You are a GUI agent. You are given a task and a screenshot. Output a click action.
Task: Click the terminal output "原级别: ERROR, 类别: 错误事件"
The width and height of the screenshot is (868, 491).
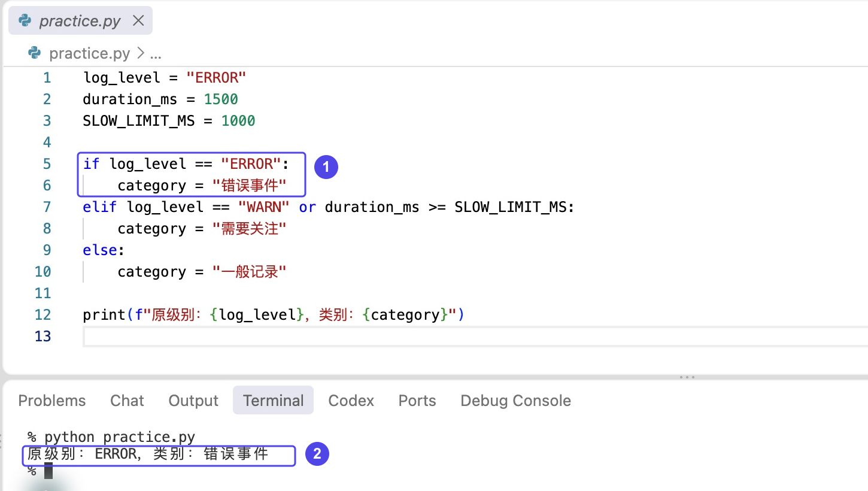[x=148, y=454]
